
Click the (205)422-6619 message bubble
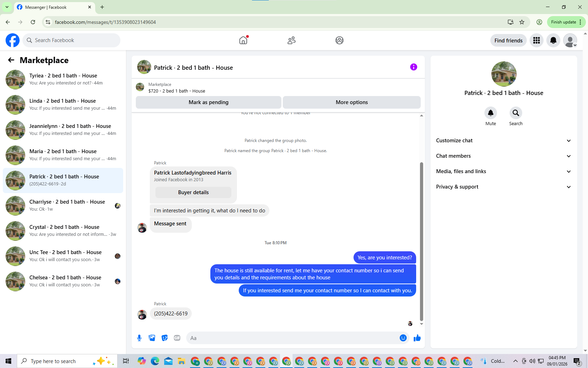coord(171,314)
